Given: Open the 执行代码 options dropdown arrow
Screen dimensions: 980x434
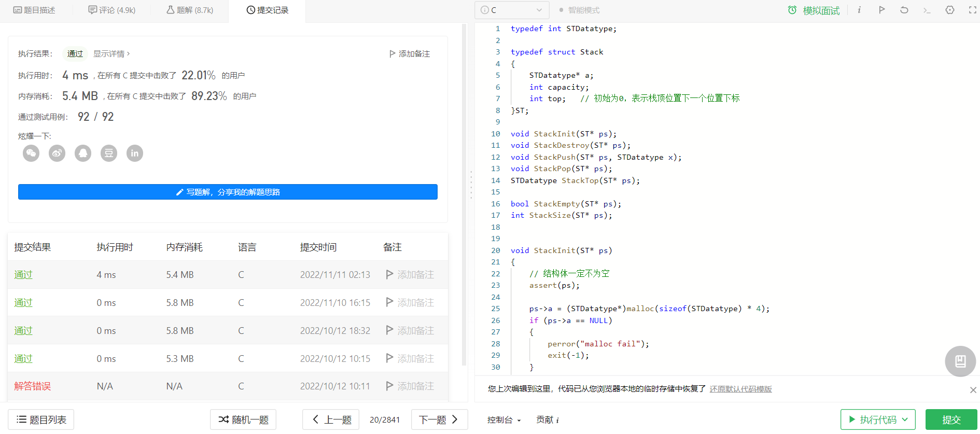Looking at the screenshot, I should pos(905,419).
